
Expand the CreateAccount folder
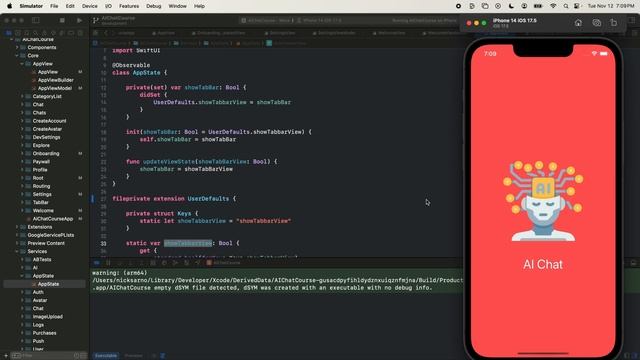tap(22, 121)
